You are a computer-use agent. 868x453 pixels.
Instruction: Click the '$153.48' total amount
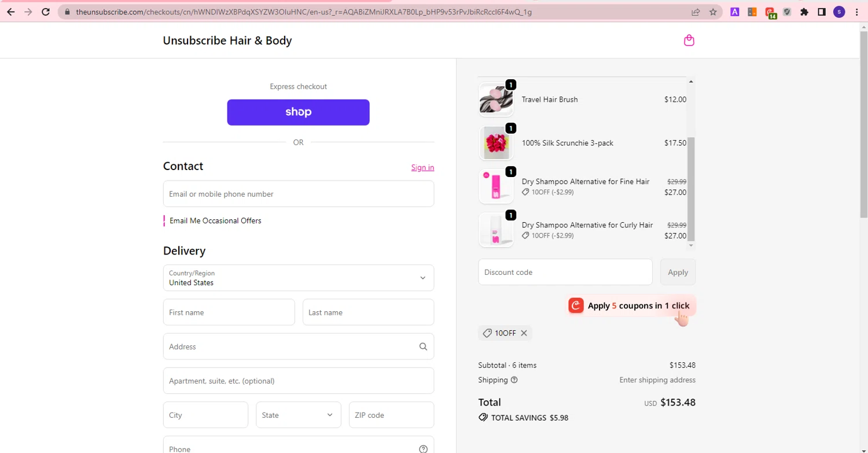pyautogui.click(x=678, y=402)
